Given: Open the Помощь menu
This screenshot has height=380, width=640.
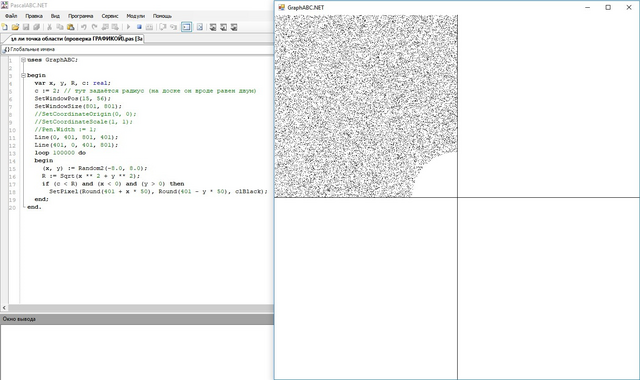Looking at the screenshot, I should pos(162,16).
